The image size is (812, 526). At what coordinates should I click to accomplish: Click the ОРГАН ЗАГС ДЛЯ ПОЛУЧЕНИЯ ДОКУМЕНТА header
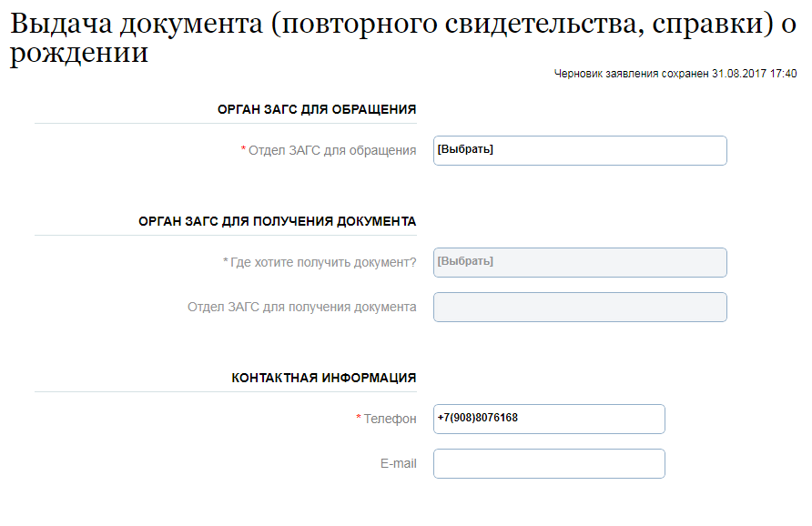[278, 221]
